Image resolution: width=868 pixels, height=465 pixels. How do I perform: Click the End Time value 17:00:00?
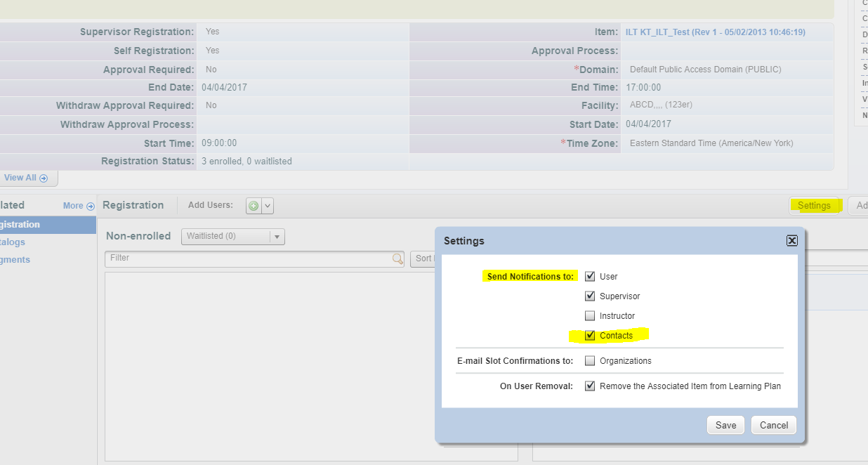coord(643,88)
